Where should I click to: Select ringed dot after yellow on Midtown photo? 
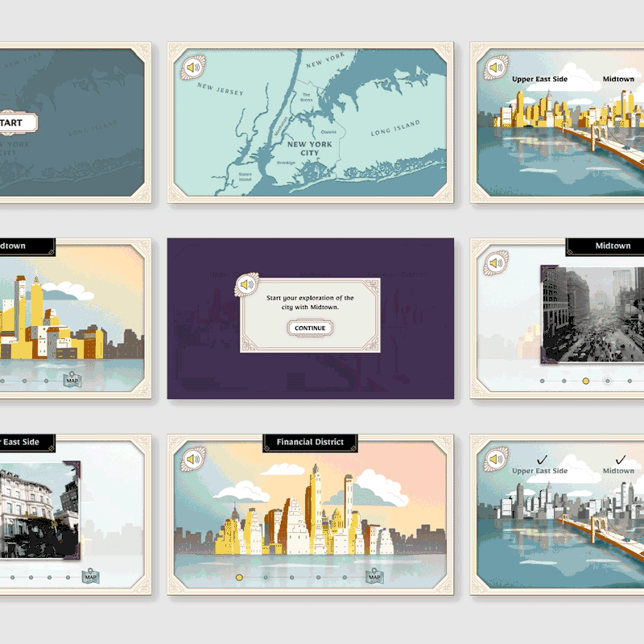(608, 381)
